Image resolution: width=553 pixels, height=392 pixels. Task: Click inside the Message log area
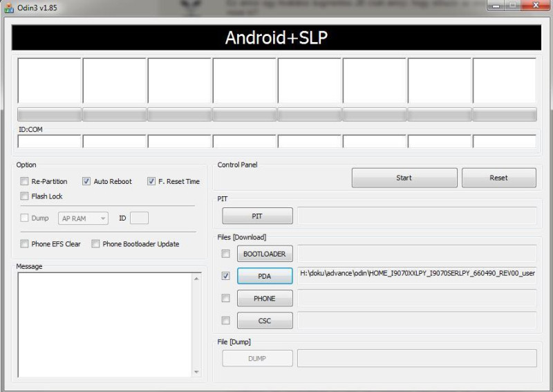pyautogui.click(x=105, y=325)
